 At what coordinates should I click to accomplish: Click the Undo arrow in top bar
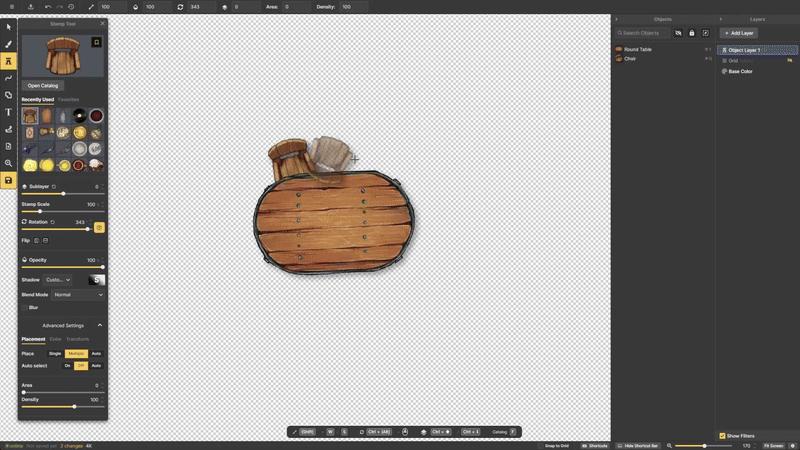tap(46, 7)
